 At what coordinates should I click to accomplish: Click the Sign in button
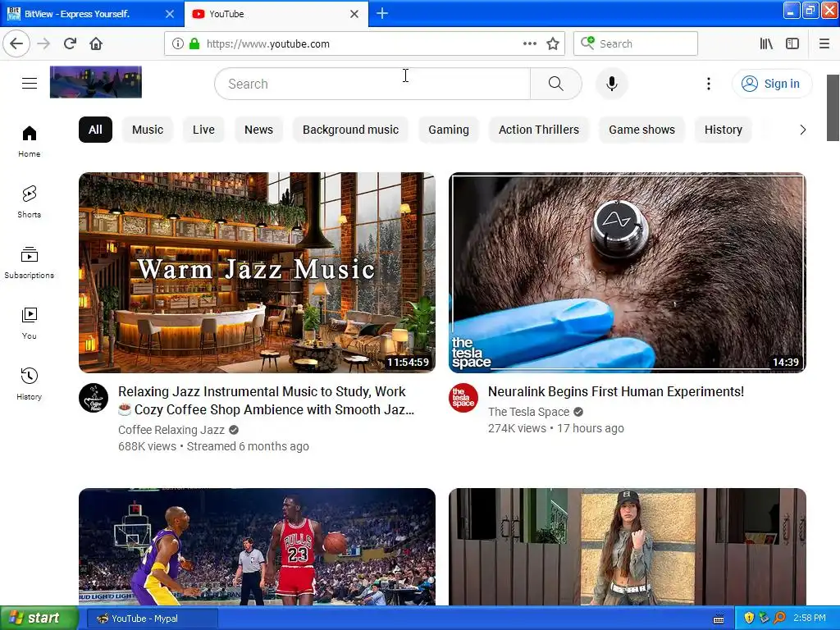coord(771,84)
